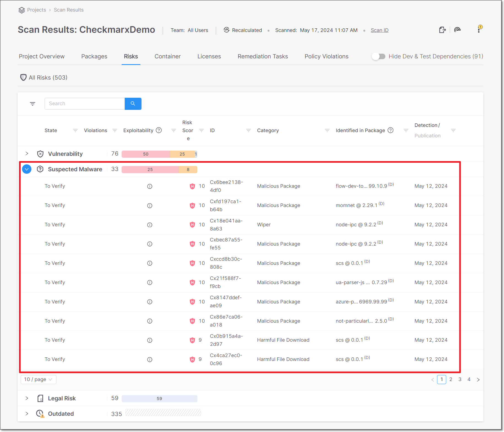Click exploitability info icon for Wiper row
The image size is (504, 432).
click(x=150, y=225)
